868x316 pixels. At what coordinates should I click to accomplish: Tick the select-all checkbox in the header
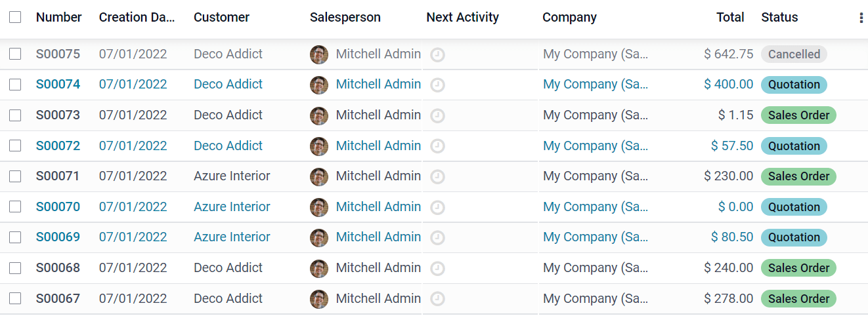click(15, 18)
